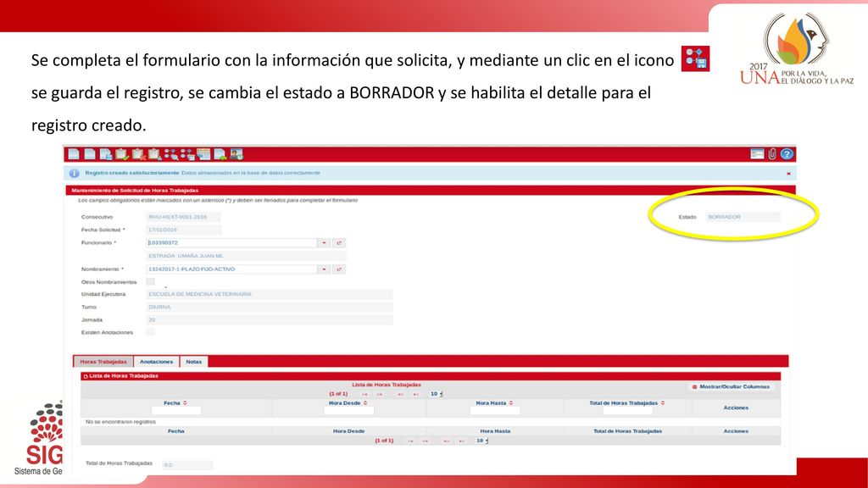Click the Mostrar/Ocultar Columnas button
Screen dimensions: 868x488
(731, 386)
